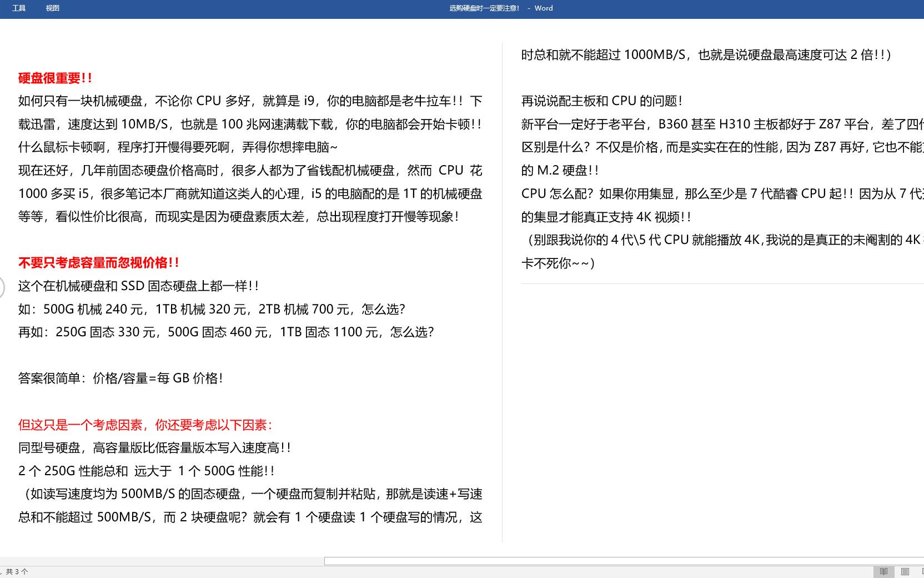Switch to Print Layout using its status bar icon
Viewport: 924px width, 578px height.
(904, 571)
